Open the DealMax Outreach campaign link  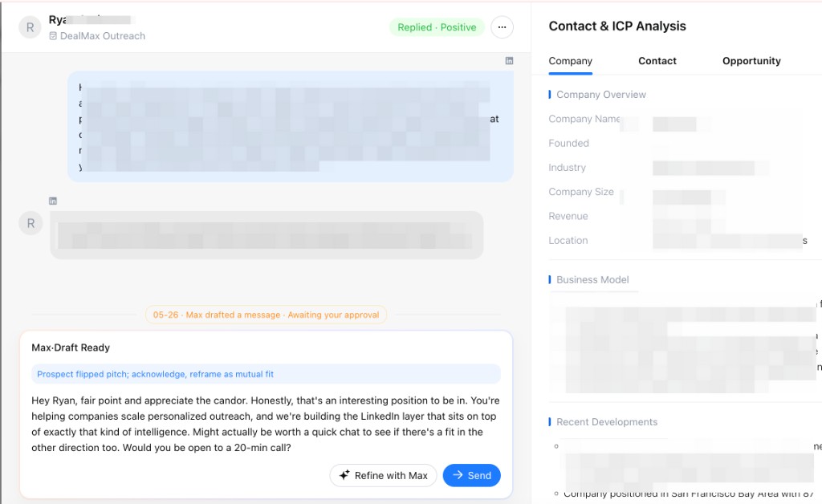pos(103,36)
